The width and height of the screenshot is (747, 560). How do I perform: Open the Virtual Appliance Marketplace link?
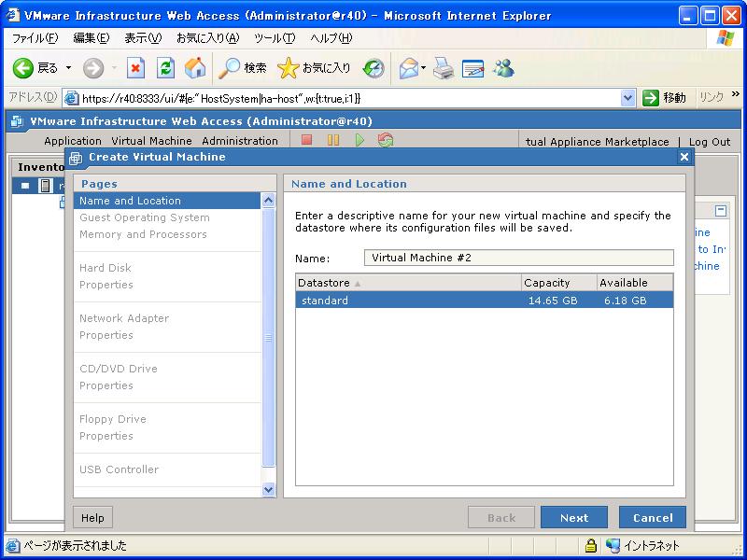coord(598,142)
